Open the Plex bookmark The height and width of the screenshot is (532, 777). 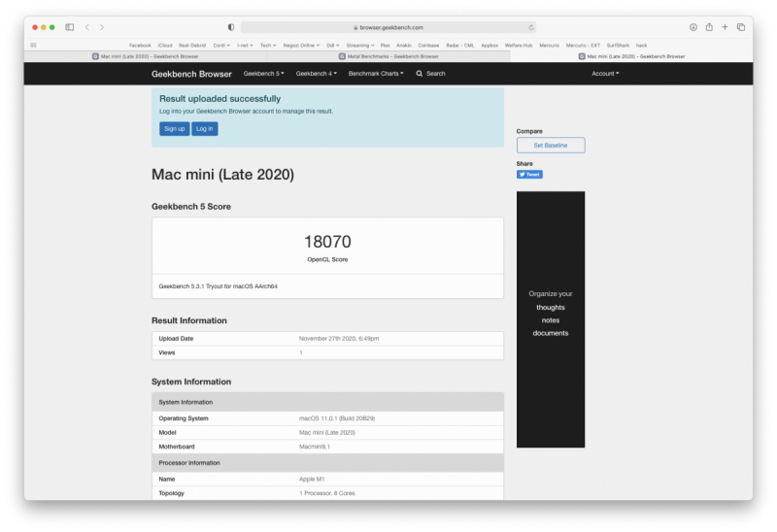click(385, 45)
